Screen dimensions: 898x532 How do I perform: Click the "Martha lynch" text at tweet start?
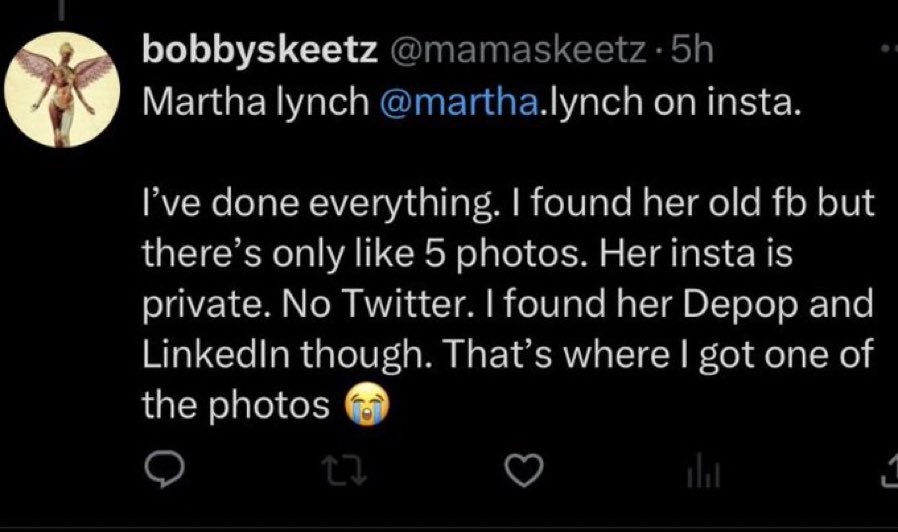(x=255, y=103)
